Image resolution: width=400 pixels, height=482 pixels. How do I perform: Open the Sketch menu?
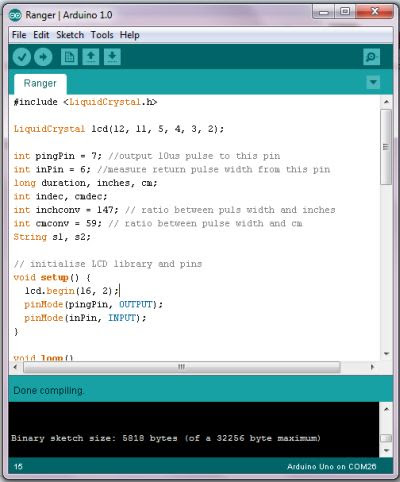[70, 35]
